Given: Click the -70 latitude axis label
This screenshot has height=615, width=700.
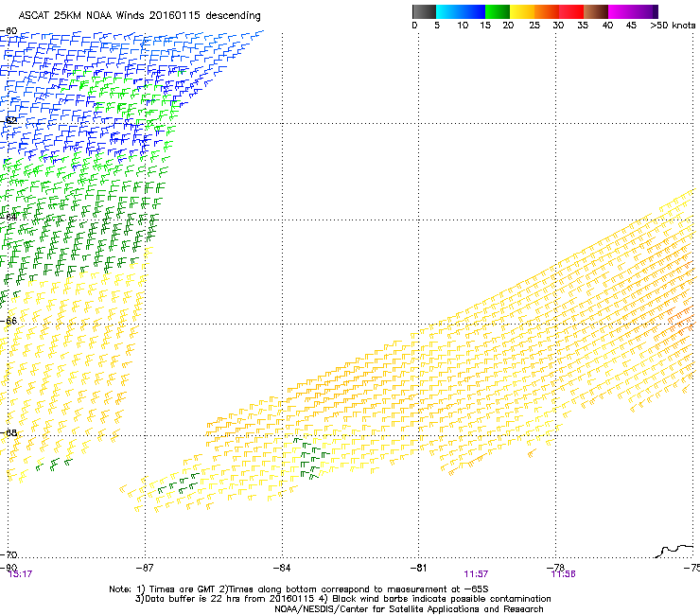Looking at the screenshot, I should (x=9, y=555).
